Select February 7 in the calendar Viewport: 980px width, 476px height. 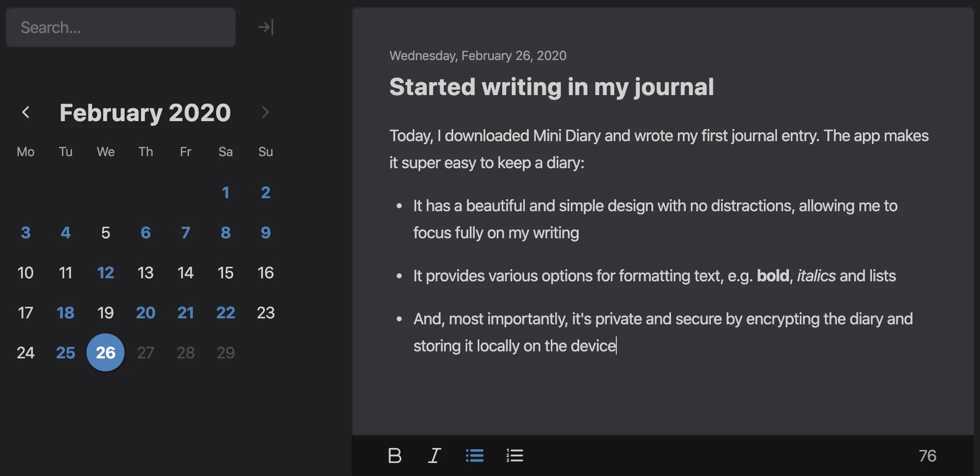click(186, 232)
